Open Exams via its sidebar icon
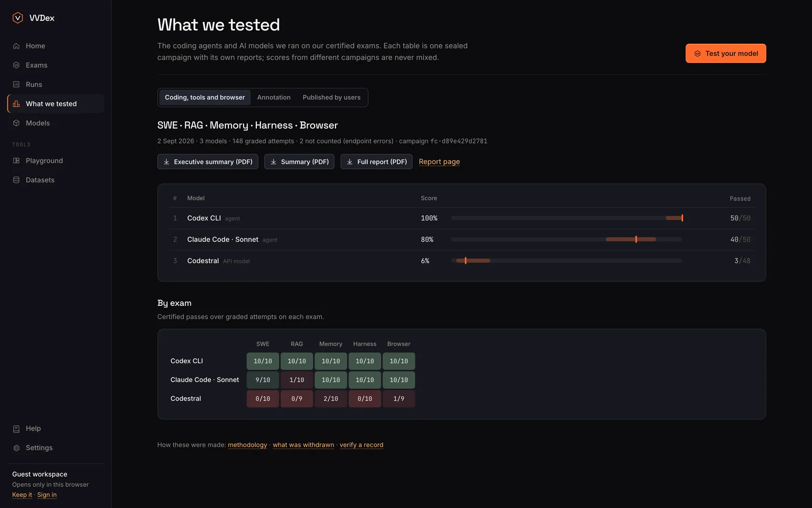 [16, 65]
